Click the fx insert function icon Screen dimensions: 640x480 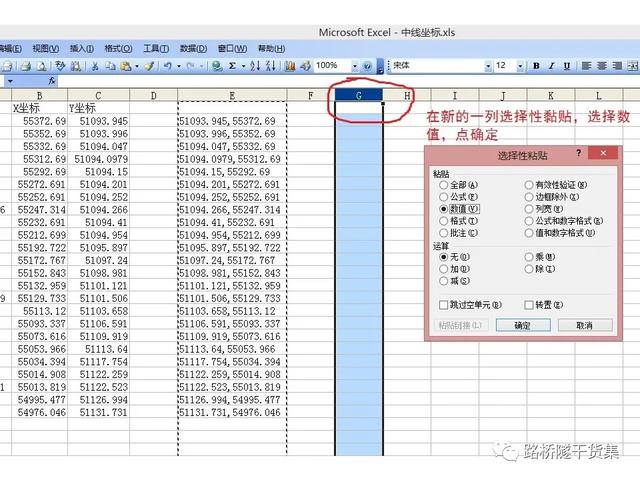click(x=52, y=81)
